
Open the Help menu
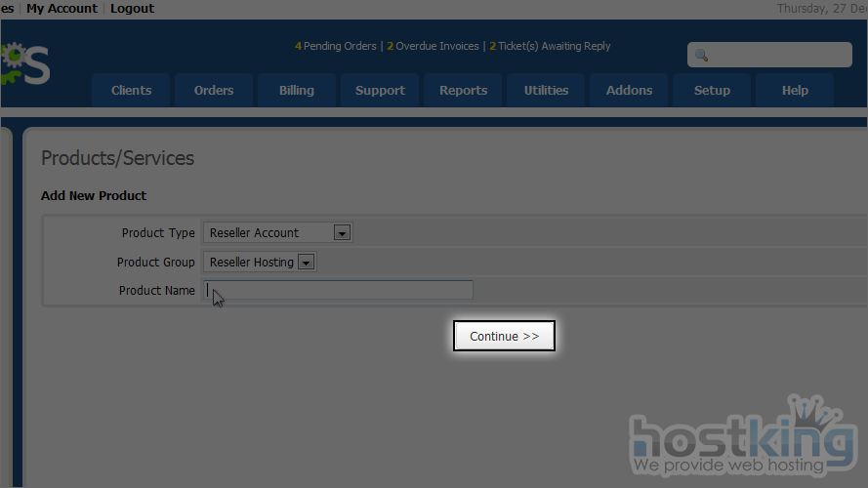795,90
